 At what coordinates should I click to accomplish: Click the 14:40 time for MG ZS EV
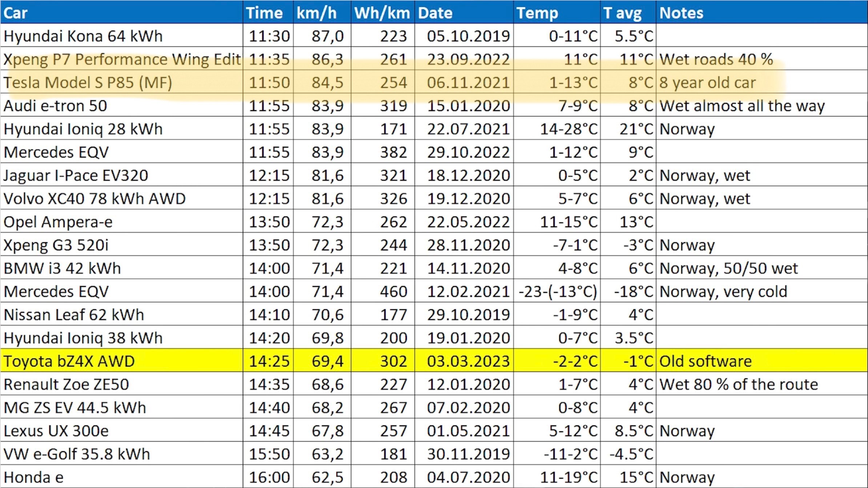click(x=268, y=407)
